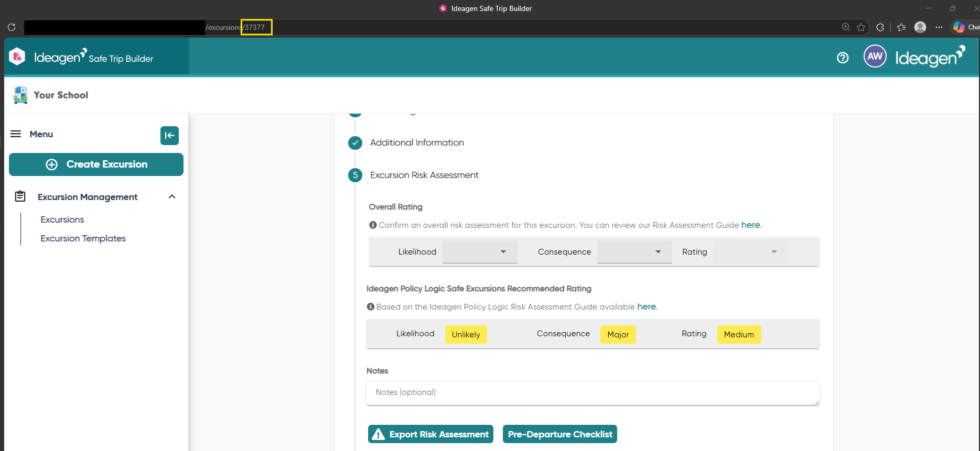Image resolution: width=980 pixels, height=451 pixels.
Task: Click the Ideagen Safe Trip Builder hexagon logo
Action: coord(17,57)
